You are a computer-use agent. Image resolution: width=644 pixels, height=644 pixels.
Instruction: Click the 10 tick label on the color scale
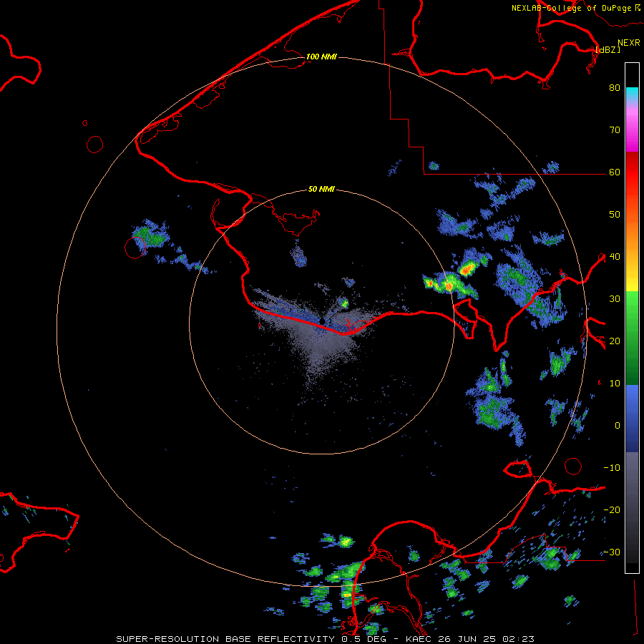tap(615, 384)
